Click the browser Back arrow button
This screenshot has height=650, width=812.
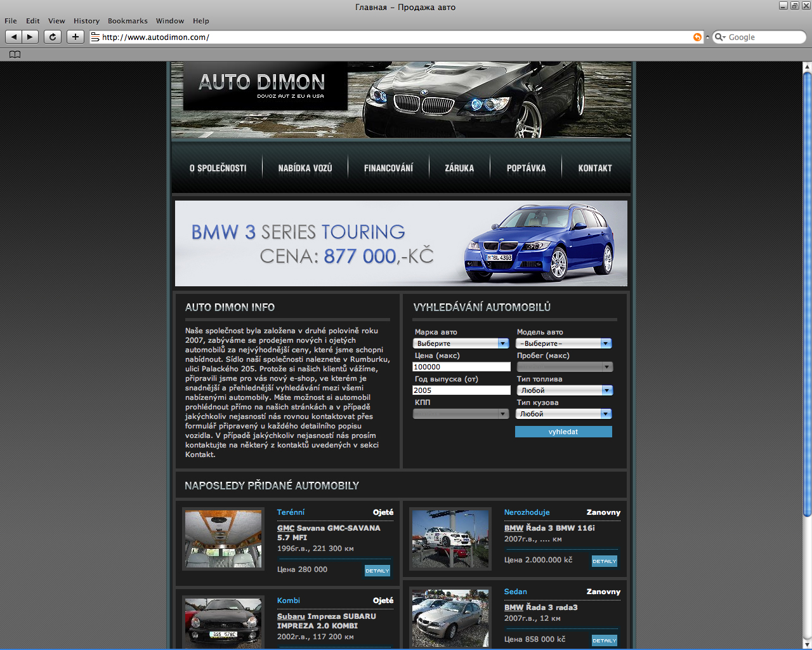point(13,37)
